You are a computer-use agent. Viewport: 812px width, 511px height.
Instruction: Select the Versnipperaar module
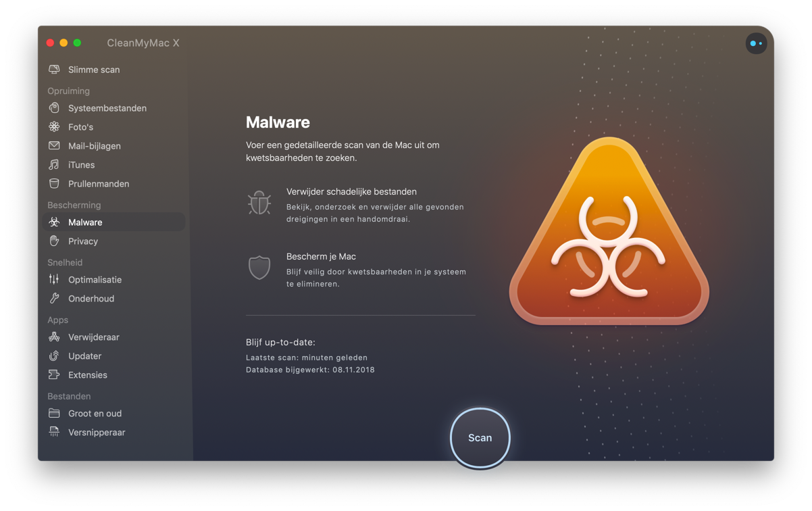[x=97, y=433]
